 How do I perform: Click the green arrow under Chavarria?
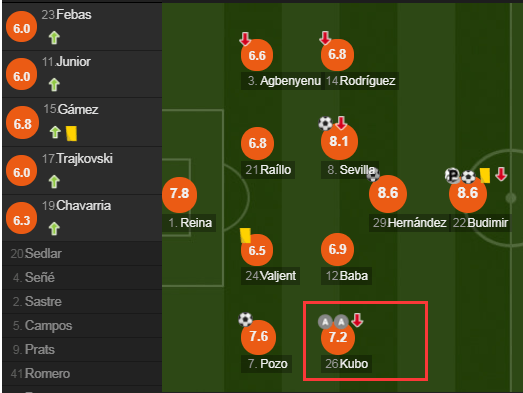(54, 229)
